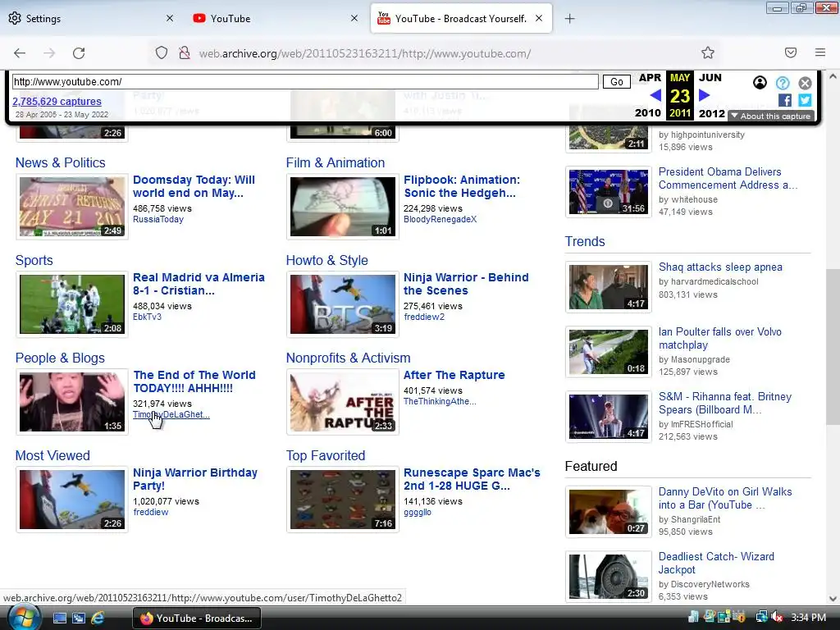Open the Nonprofits & Activism category

348,358
